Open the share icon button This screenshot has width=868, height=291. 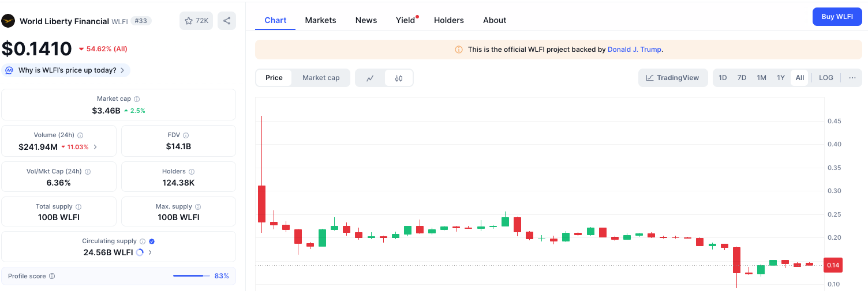coord(227,21)
